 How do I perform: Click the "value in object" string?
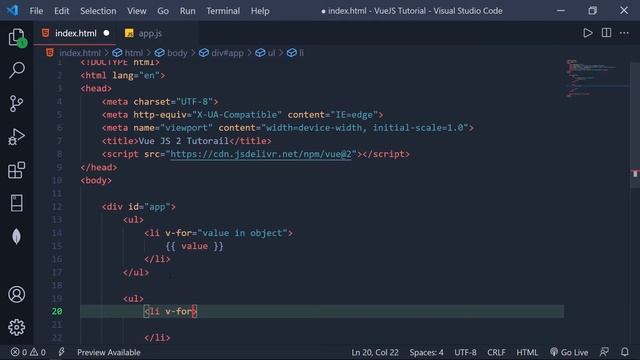click(242, 233)
